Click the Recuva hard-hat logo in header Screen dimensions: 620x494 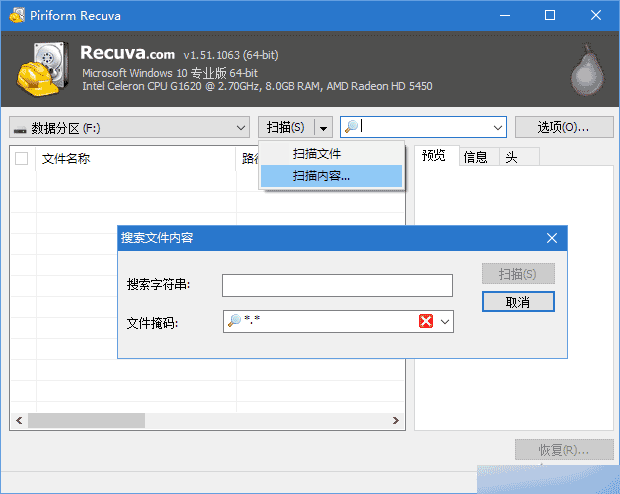43,69
